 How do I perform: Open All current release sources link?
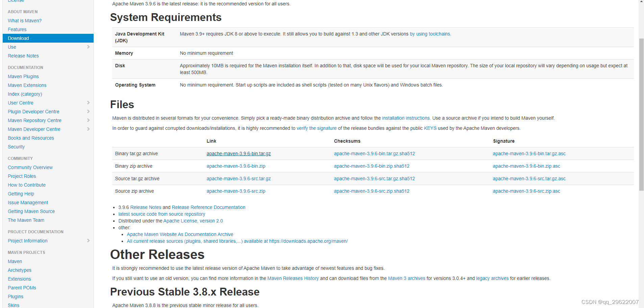[x=237, y=241]
